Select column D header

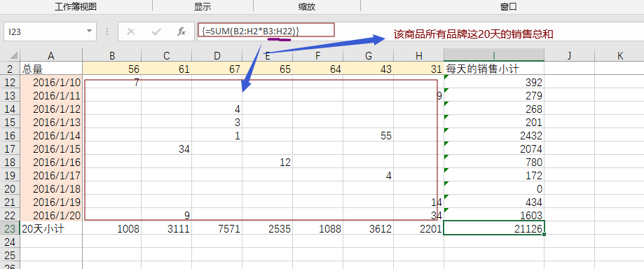click(x=217, y=55)
